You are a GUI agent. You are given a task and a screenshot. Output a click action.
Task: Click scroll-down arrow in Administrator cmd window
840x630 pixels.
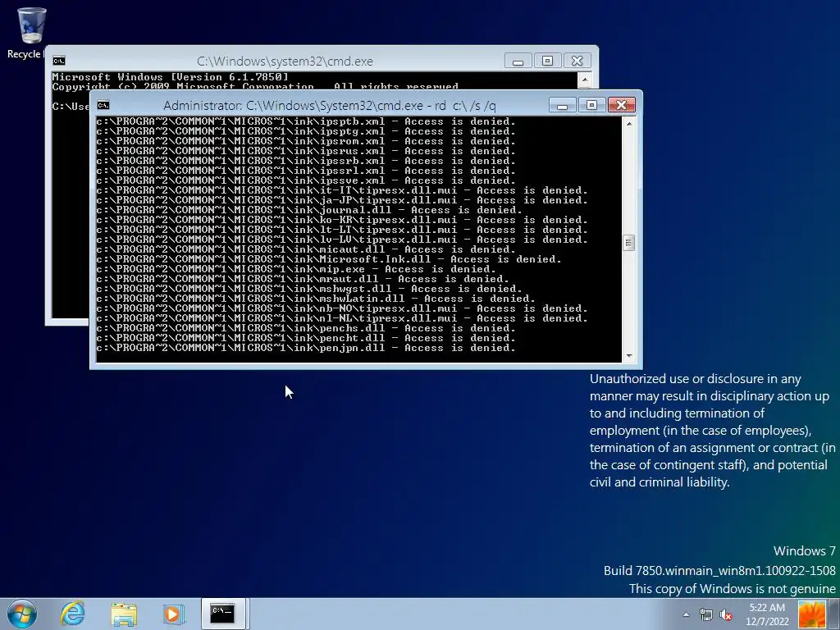click(629, 356)
